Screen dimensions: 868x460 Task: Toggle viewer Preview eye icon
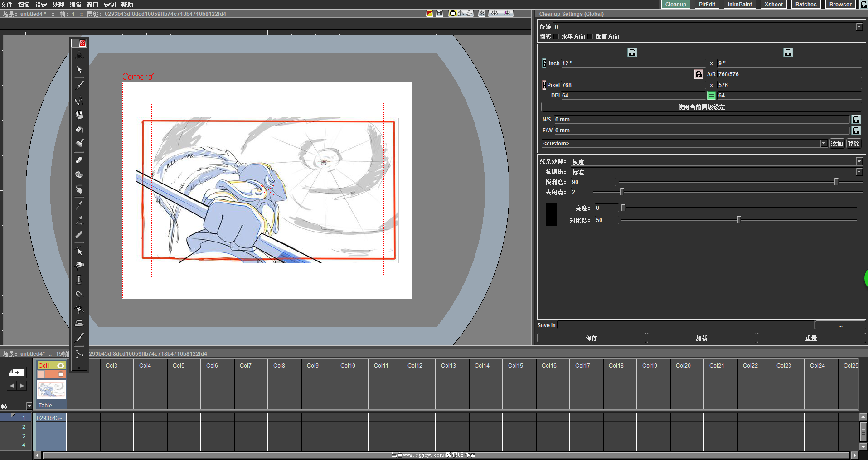click(495, 14)
